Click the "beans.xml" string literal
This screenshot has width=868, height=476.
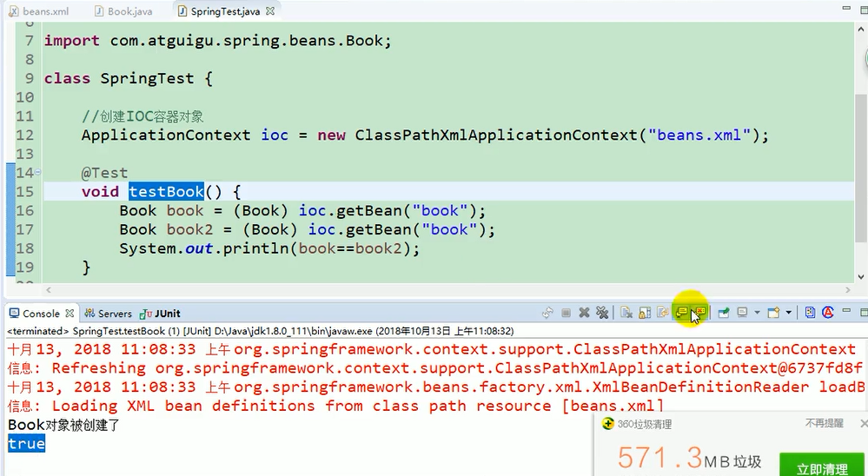pyautogui.click(x=699, y=135)
